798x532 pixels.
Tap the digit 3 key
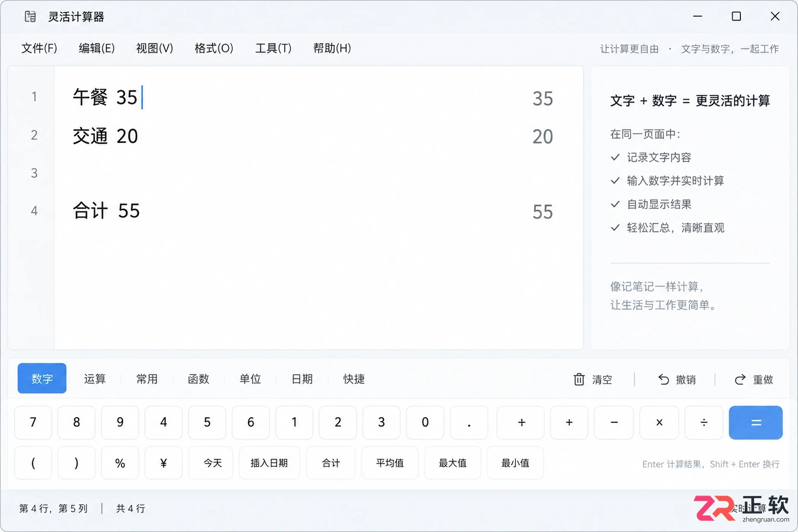click(x=381, y=422)
